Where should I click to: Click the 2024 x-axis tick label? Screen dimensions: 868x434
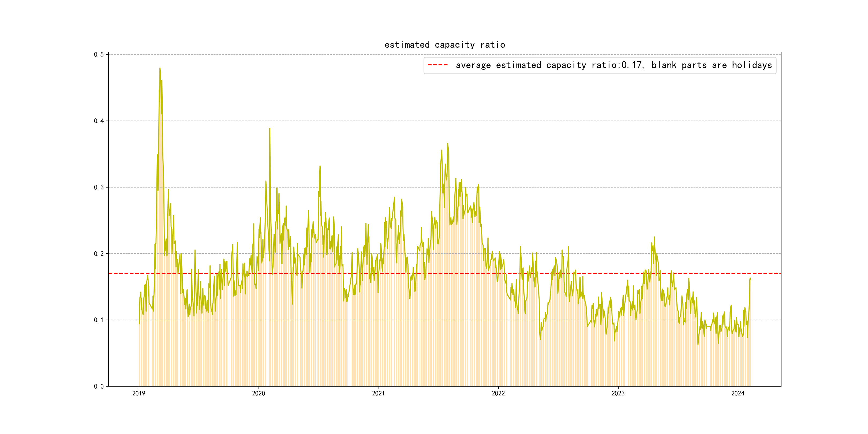(x=738, y=393)
